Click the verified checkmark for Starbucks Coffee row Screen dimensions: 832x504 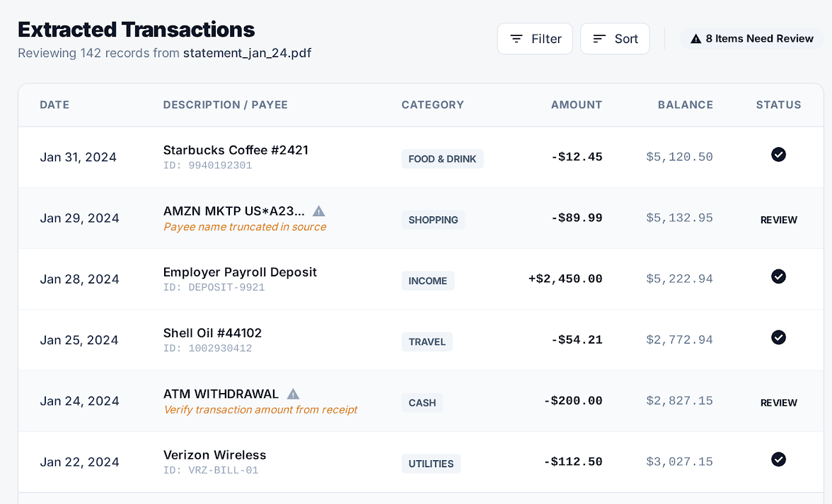[x=778, y=155]
